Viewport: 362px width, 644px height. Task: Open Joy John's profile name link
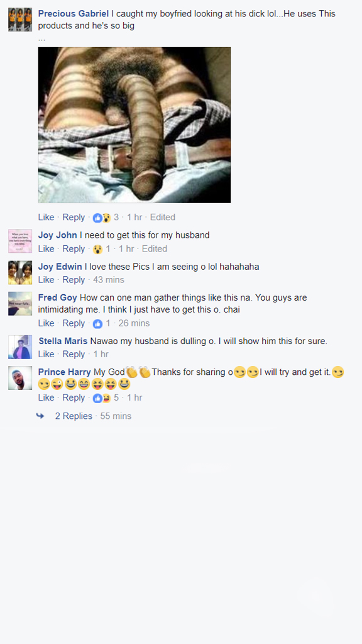coord(57,235)
